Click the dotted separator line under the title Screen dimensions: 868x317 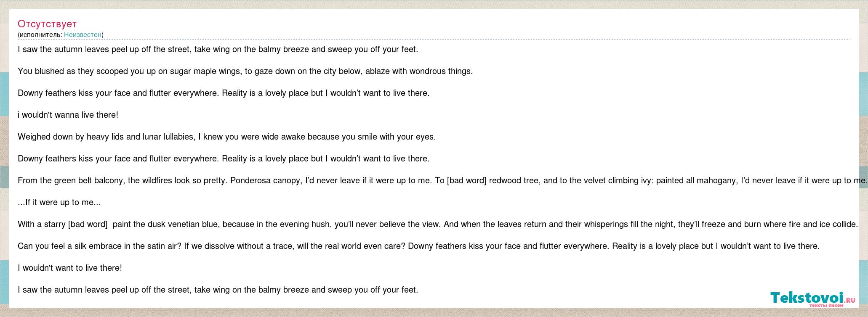coord(434,40)
